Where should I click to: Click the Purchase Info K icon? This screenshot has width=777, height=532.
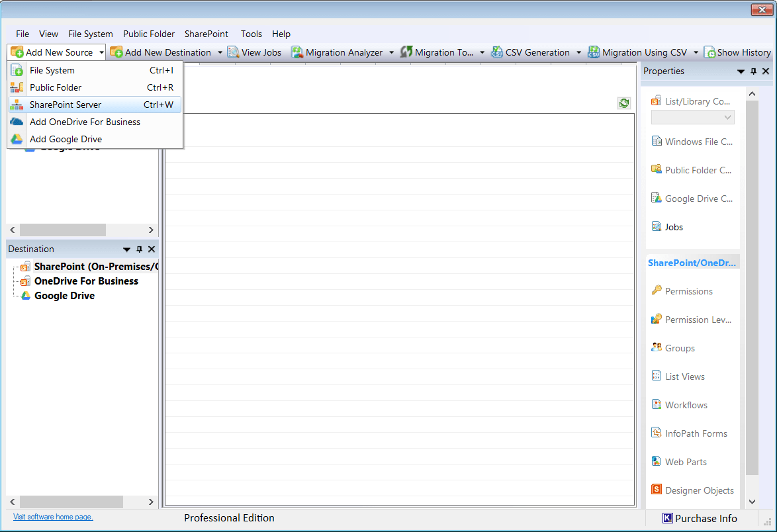tap(668, 518)
